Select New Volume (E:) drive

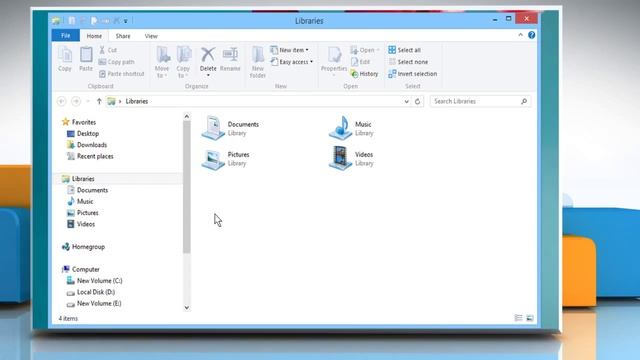94,304
